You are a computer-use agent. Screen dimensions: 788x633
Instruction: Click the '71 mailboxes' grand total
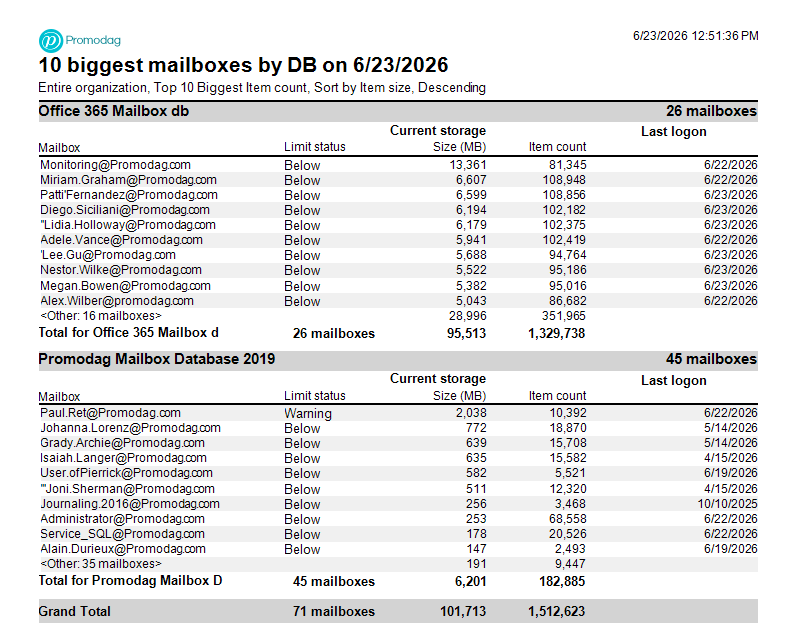pos(334,611)
